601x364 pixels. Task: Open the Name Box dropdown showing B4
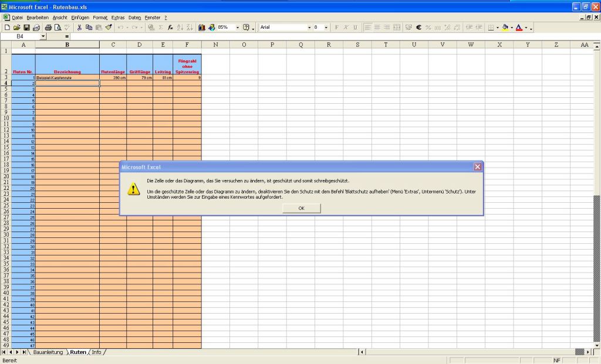point(43,36)
